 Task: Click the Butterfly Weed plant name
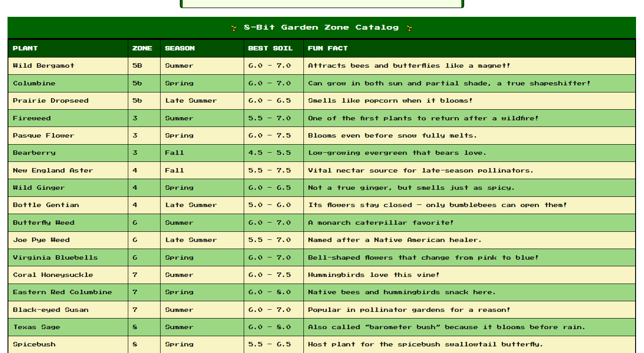click(x=43, y=223)
